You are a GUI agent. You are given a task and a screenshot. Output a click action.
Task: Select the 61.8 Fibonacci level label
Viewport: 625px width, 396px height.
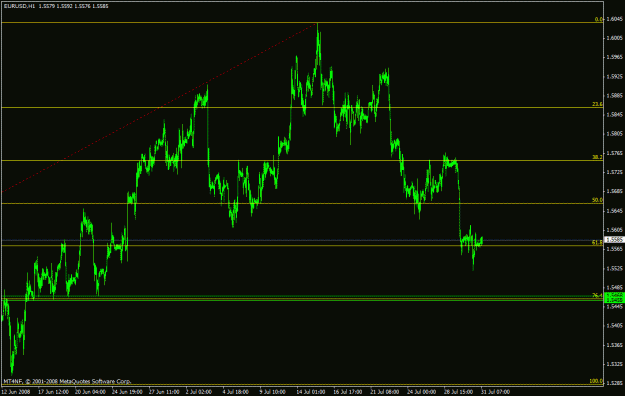click(x=597, y=242)
